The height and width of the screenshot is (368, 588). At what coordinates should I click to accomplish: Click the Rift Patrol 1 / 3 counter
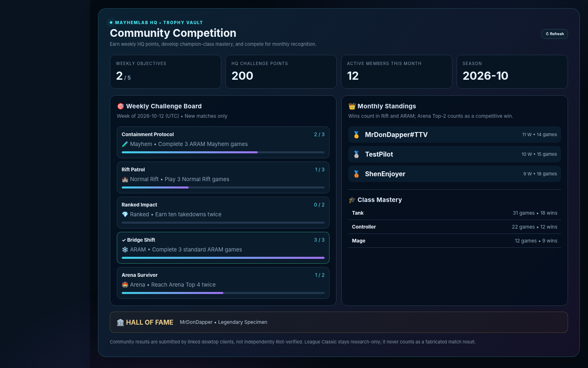tap(320, 170)
